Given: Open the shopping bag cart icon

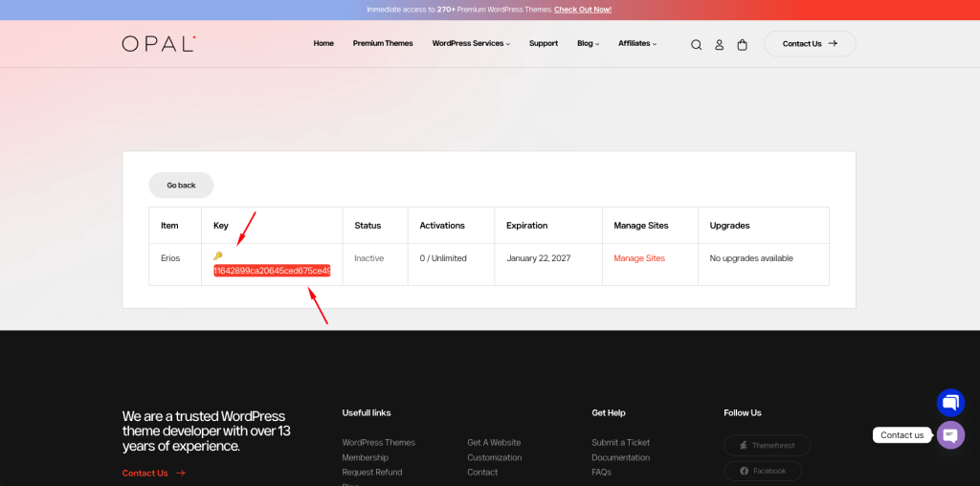Looking at the screenshot, I should coord(742,44).
